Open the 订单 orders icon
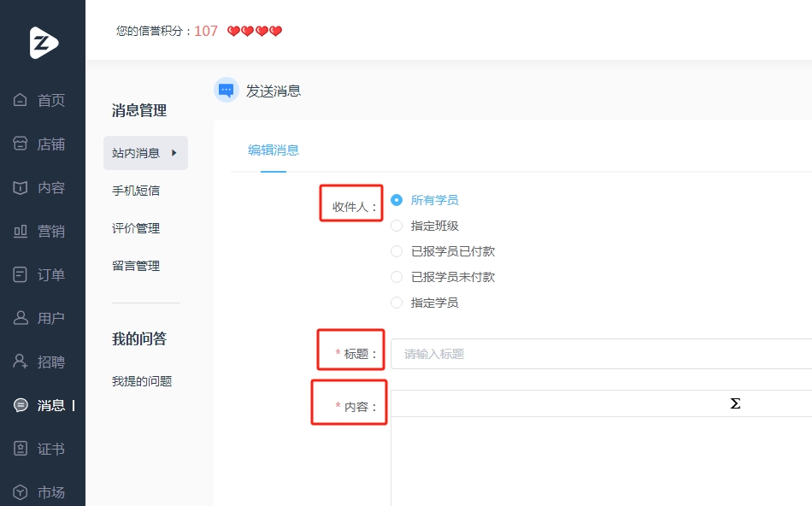This screenshot has width=812, height=506. pos(21,274)
